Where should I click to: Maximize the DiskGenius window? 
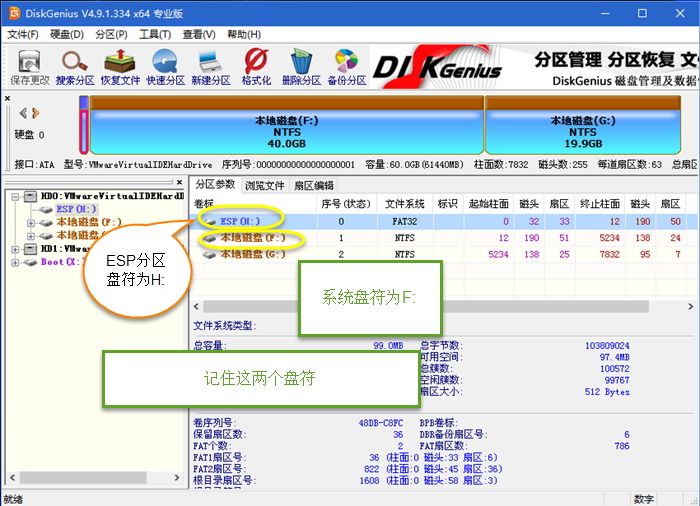(642, 13)
